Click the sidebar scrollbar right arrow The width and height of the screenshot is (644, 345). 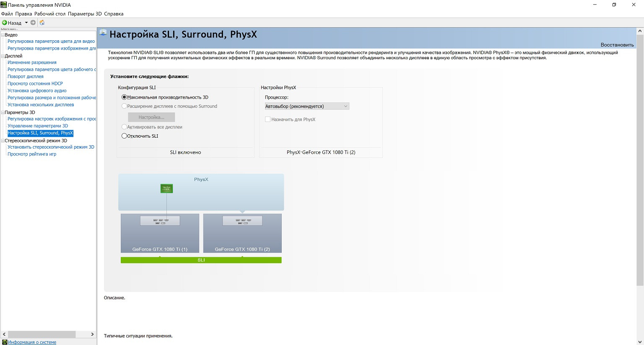(x=92, y=334)
